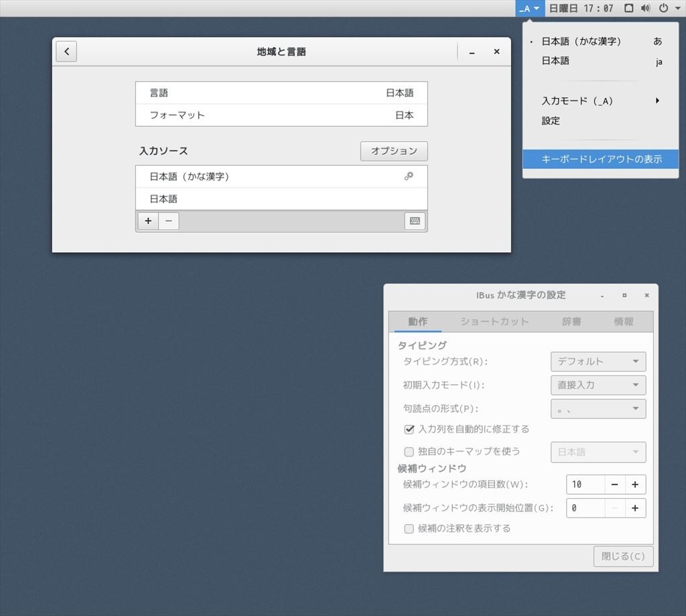Show keyboard layout via keyboard icon button
Image resolution: width=686 pixels, height=616 pixels.
click(415, 221)
